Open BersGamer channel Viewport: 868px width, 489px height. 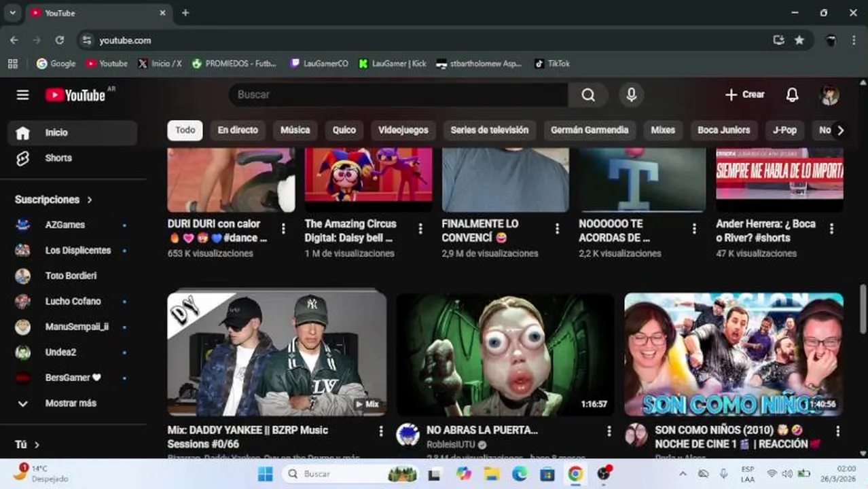click(x=72, y=378)
